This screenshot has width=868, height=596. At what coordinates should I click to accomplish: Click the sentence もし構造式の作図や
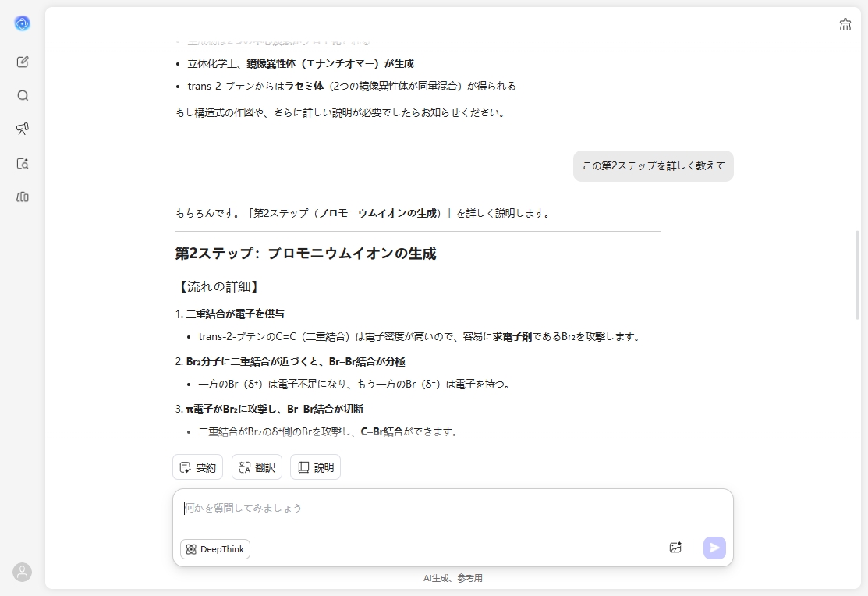[341, 112]
